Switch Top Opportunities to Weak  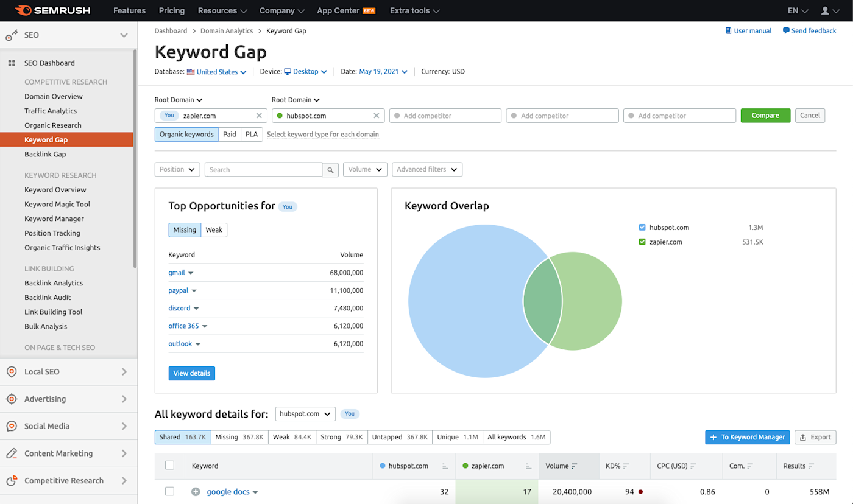click(214, 230)
